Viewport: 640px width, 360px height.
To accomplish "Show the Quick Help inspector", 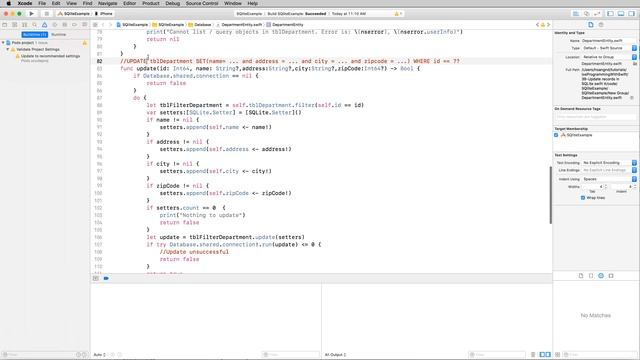I will 601,25.
